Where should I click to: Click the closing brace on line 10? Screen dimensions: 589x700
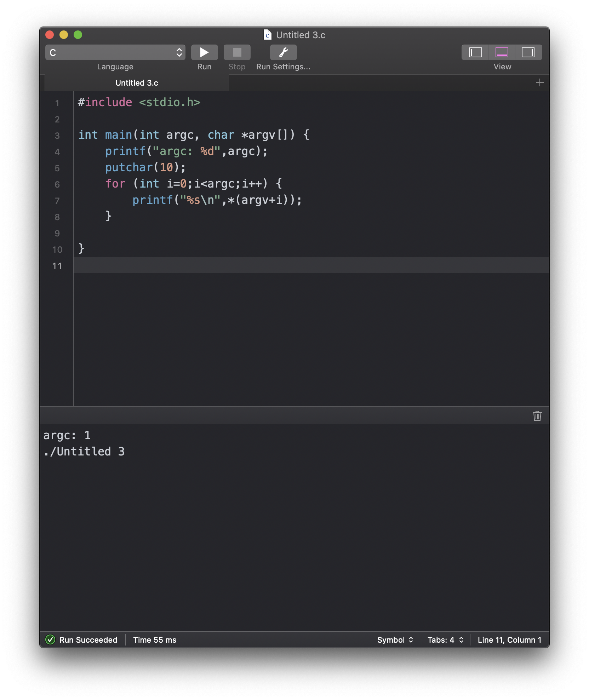(81, 248)
